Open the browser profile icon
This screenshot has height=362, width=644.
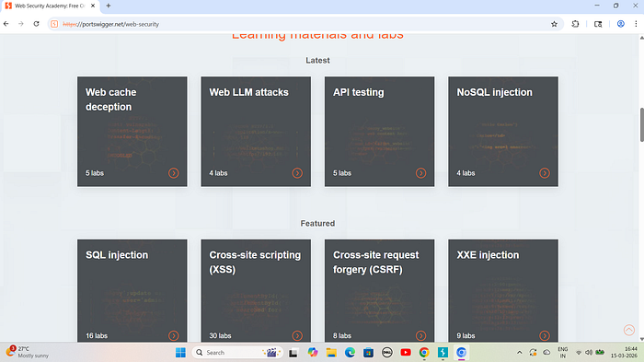pyautogui.click(x=621, y=24)
